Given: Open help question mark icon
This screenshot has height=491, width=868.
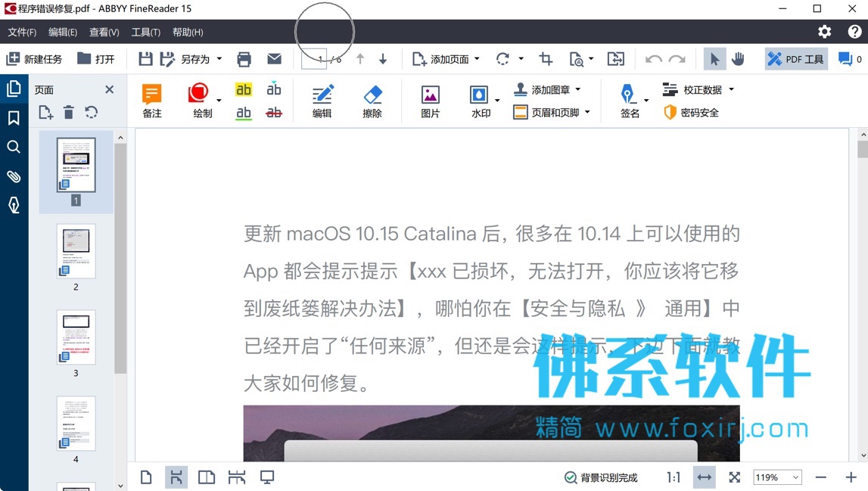Looking at the screenshot, I should click(x=854, y=32).
